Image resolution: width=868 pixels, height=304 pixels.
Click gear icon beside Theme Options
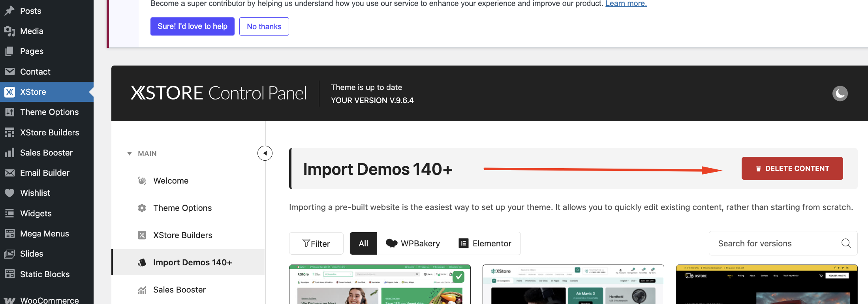[142, 208]
